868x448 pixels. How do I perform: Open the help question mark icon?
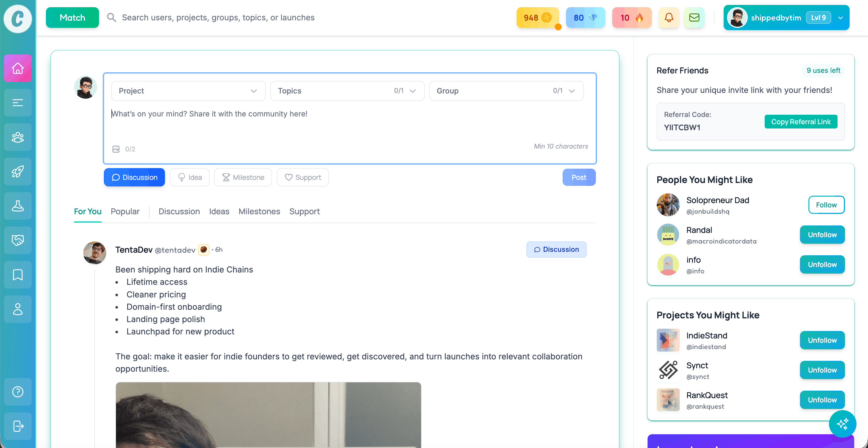pos(18,391)
